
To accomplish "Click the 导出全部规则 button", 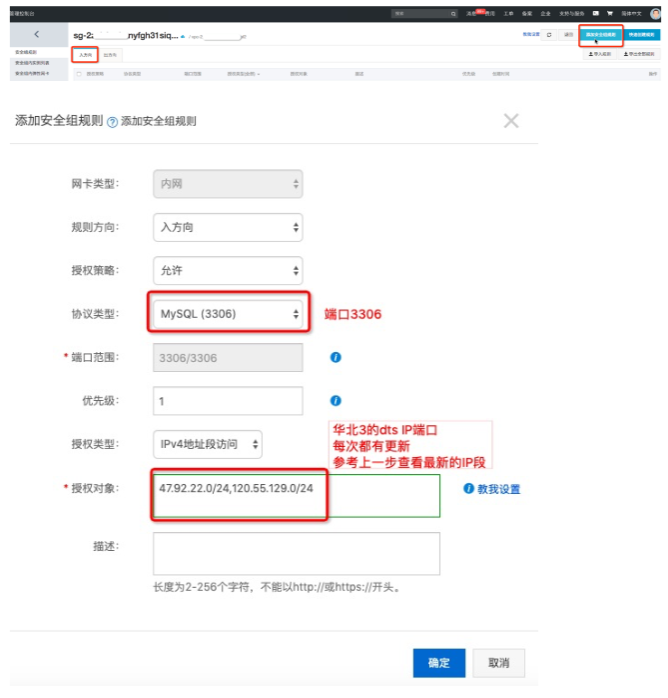I will click(639, 54).
